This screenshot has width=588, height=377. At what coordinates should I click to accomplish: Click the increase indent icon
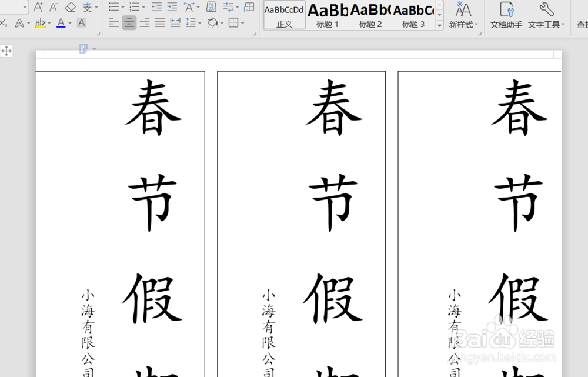[x=172, y=6]
